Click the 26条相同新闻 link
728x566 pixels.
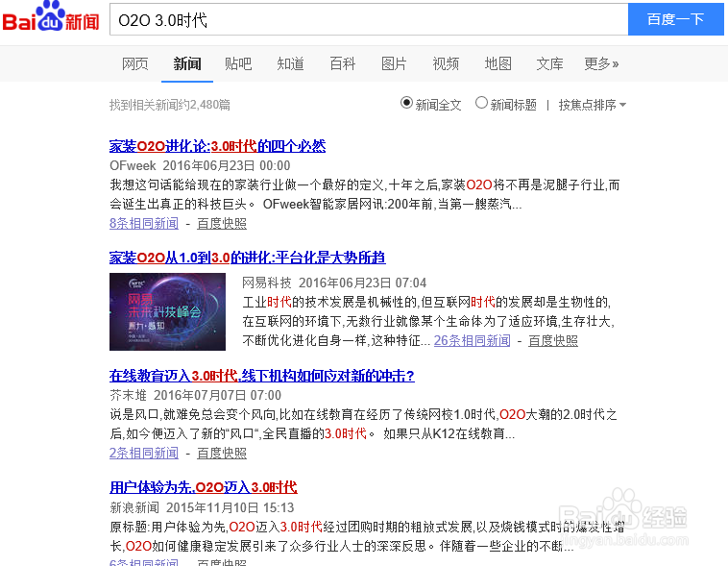pos(473,340)
